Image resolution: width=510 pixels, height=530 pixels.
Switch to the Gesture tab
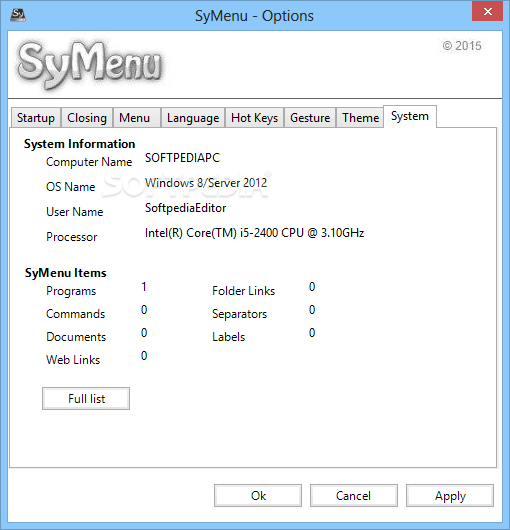310,118
